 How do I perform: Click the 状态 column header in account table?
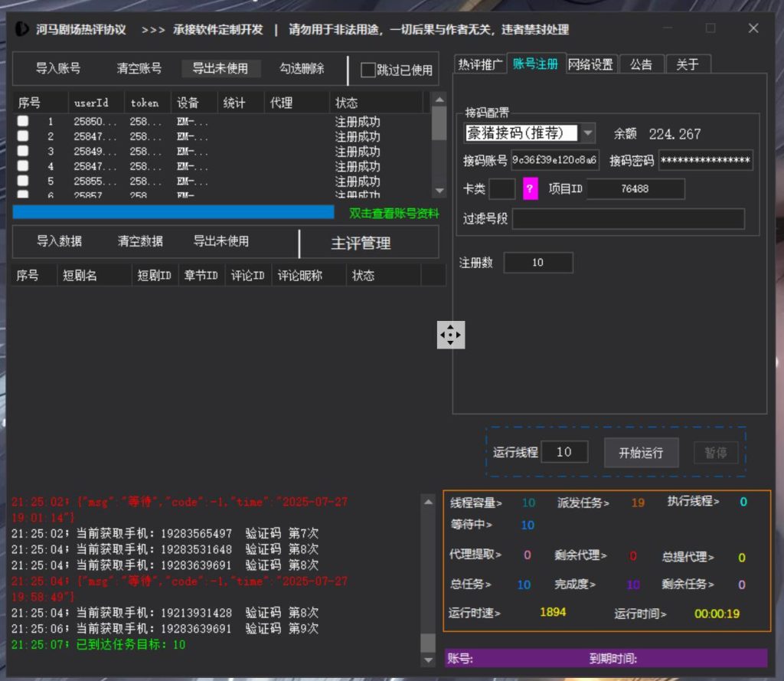(347, 103)
